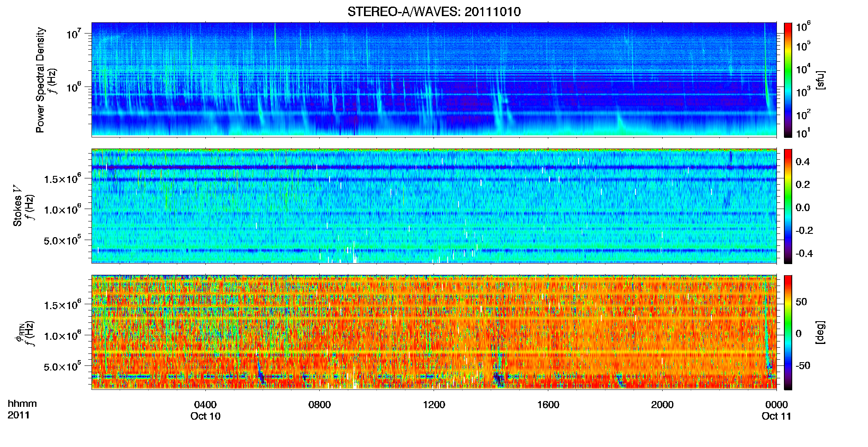Viewport: 868px width, 447px height.
Task: Click the Power Spectral Density spectrogram panel
Action: coord(434,79)
